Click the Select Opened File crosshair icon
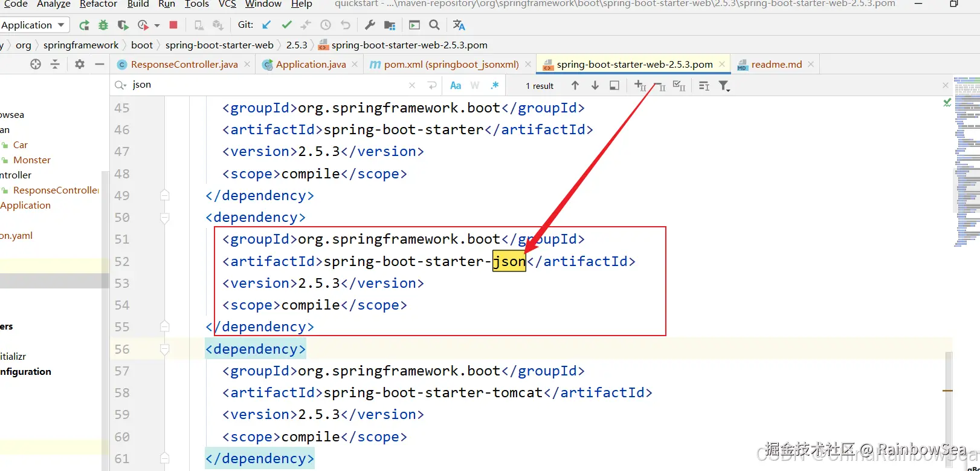980x471 pixels. coord(36,64)
